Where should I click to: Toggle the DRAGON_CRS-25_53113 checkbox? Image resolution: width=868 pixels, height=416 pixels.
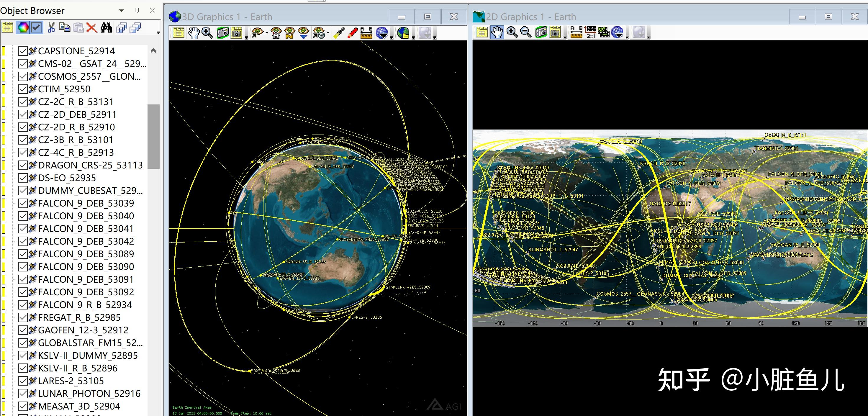(x=23, y=166)
